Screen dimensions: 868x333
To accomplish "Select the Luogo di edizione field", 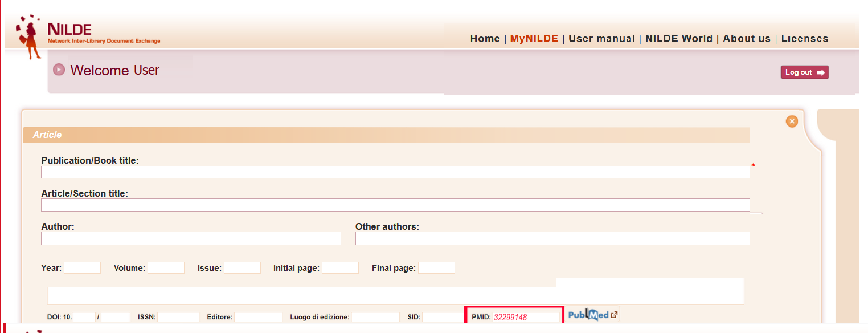I will pos(375,317).
